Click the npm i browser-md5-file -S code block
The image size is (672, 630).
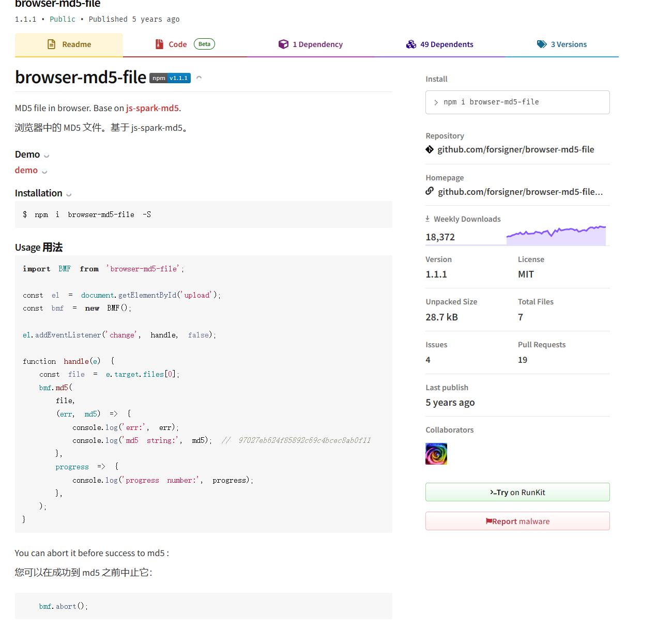click(x=204, y=214)
